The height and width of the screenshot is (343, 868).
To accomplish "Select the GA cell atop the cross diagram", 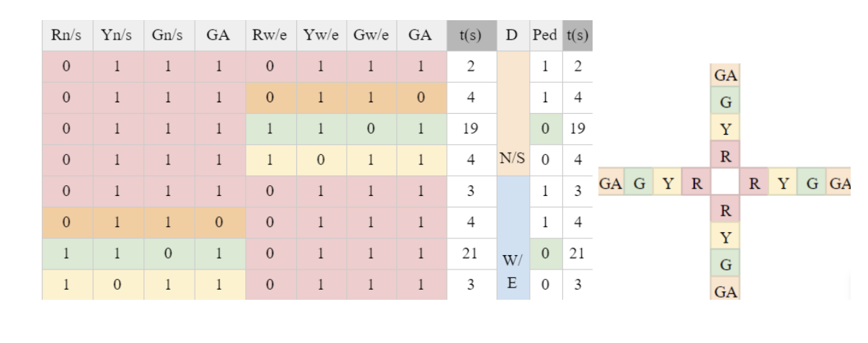I will coord(725,75).
